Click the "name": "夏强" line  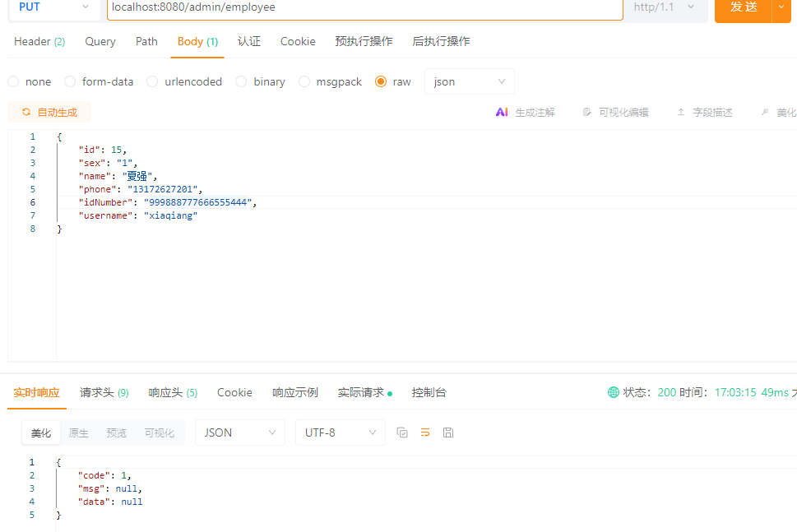click(118, 176)
